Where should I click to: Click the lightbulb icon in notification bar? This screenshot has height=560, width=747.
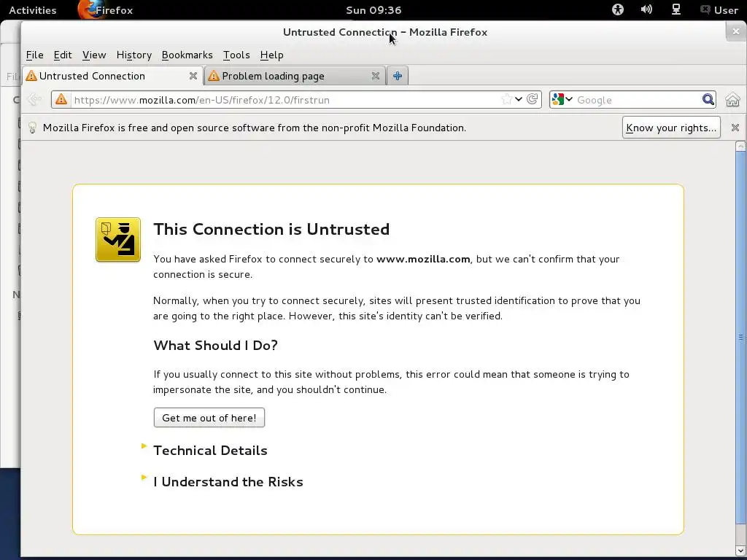32,128
